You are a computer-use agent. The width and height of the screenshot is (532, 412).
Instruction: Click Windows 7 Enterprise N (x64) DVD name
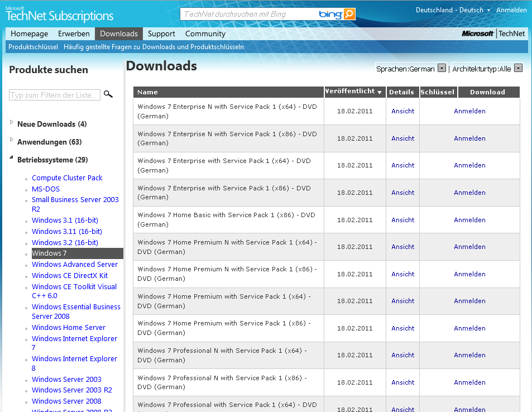227,111
